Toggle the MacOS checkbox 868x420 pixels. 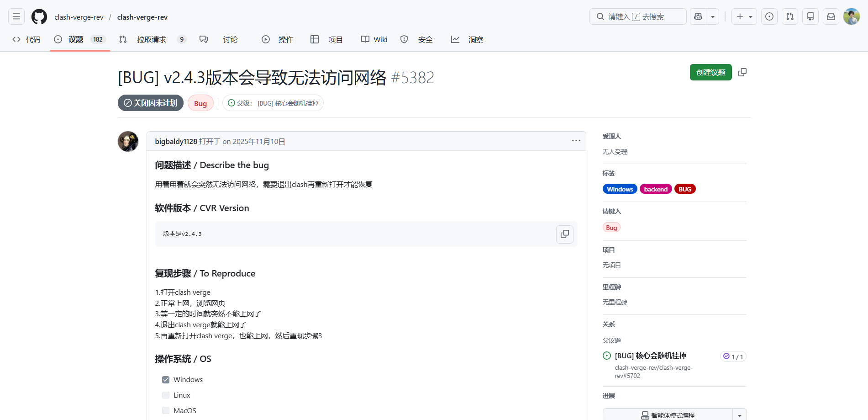pyautogui.click(x=166, y=411)
